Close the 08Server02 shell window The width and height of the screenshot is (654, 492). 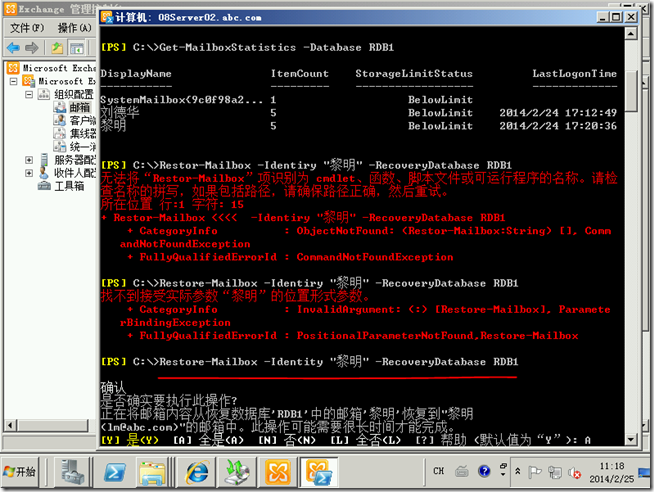pyautogui.click(x=631, y=17)
